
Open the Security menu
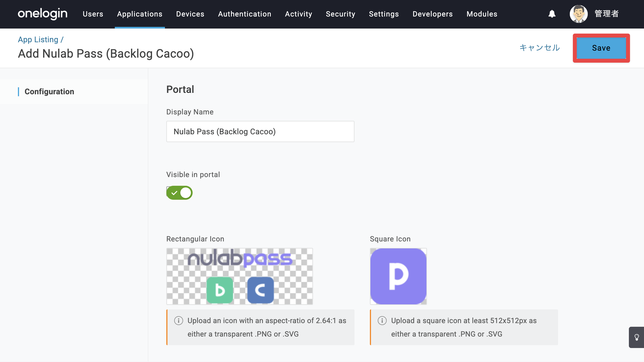pos(340,14)
